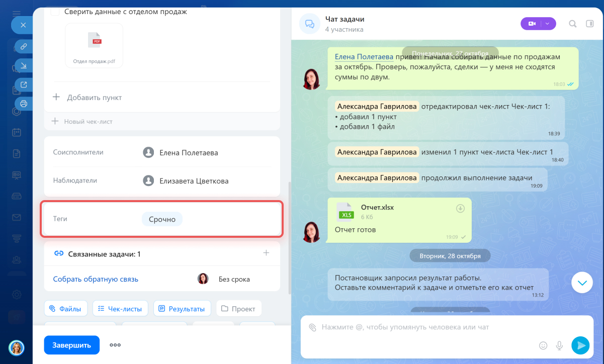
Task: Add a linked task with plus icon
Action: (x=267, y=253)
